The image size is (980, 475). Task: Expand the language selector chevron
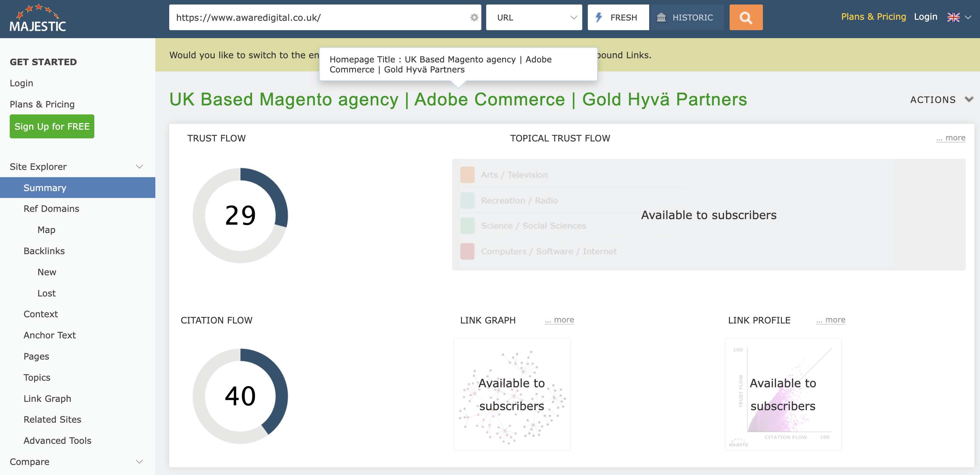pos(968,17)
